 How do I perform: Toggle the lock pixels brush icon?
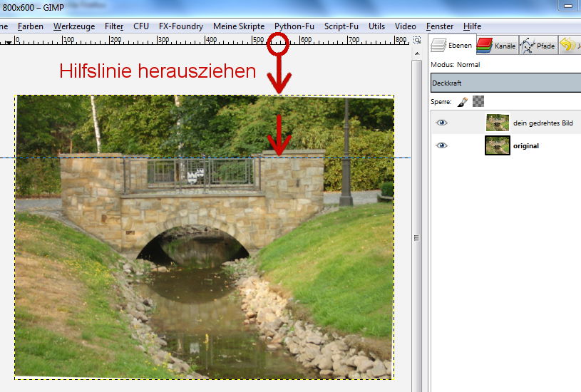463,102
